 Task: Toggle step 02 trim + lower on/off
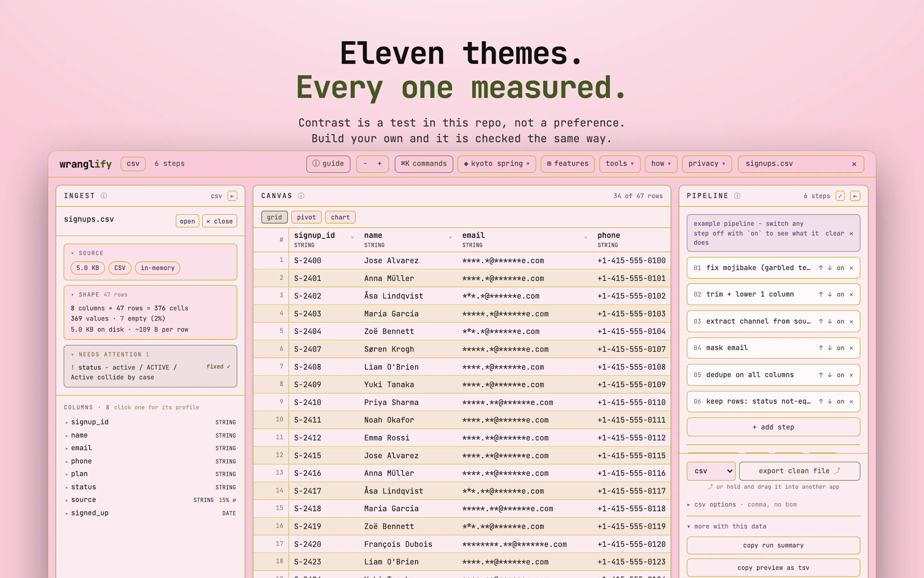[x=840, y=294]
